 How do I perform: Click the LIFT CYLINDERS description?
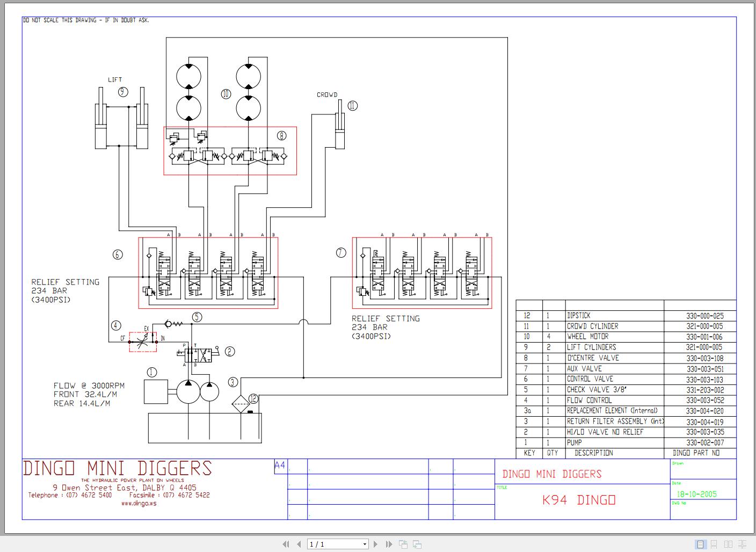pyautogui.click(x=591, y=347)
